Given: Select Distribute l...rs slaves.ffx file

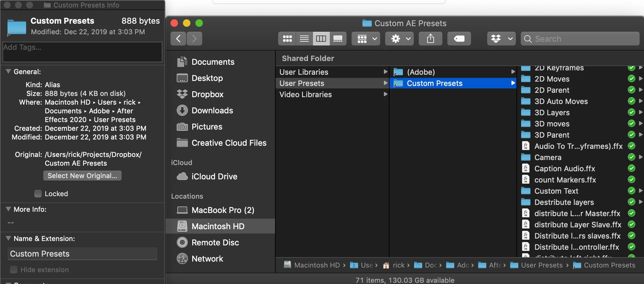Looking at the screenshot, I should click(x=580, y=236).
